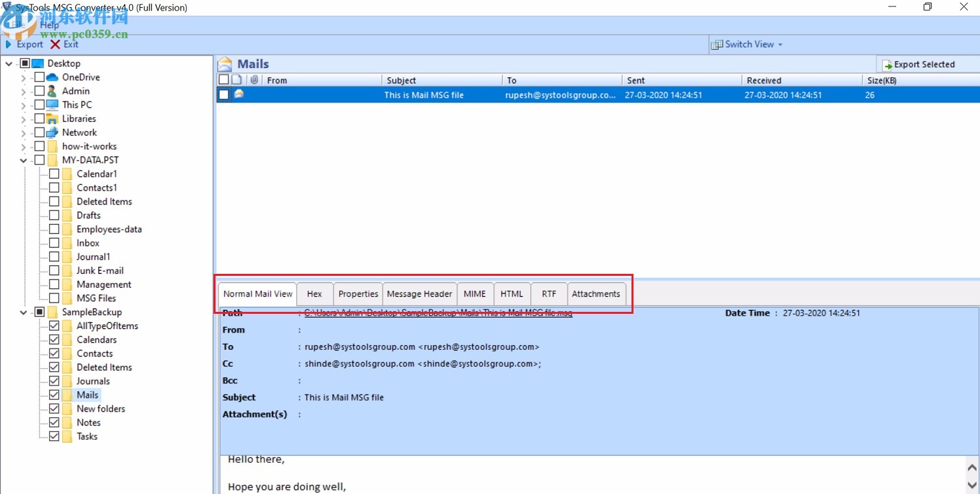980x494 pixels.
Task: Uncheck the Mails folder under SampleBackup
Action: (x=54, y=394)
